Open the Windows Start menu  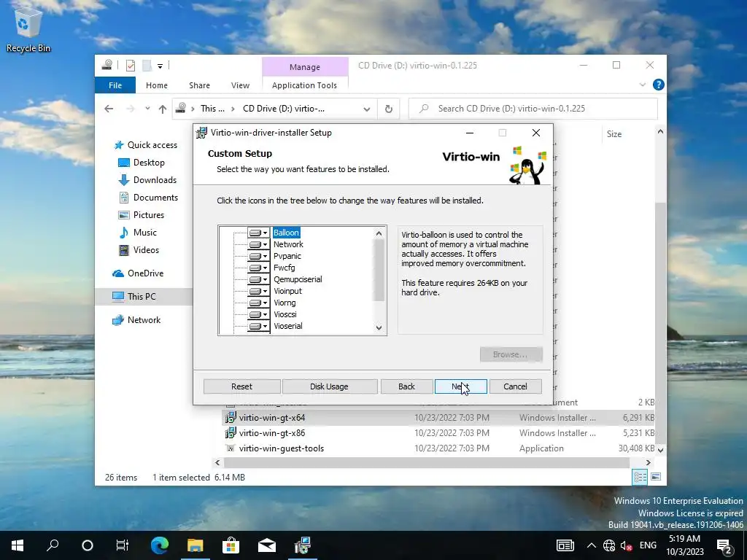[18, 545]
